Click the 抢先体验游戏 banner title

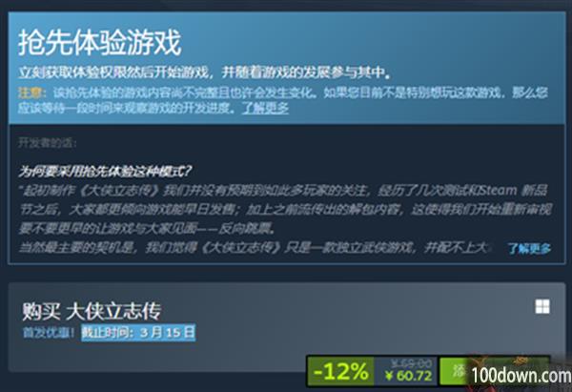pyautogui.click(x=99, y=43)
